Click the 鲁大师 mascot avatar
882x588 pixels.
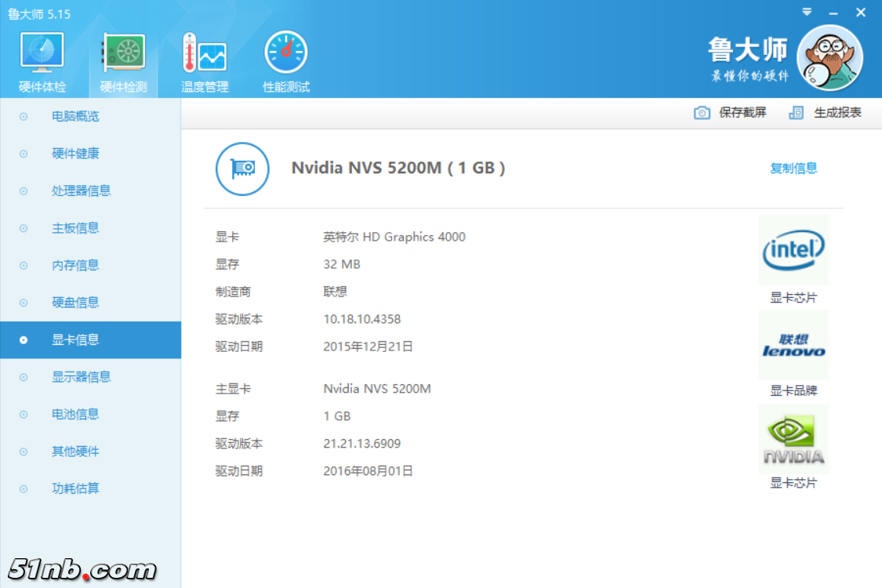coord(829,57)
